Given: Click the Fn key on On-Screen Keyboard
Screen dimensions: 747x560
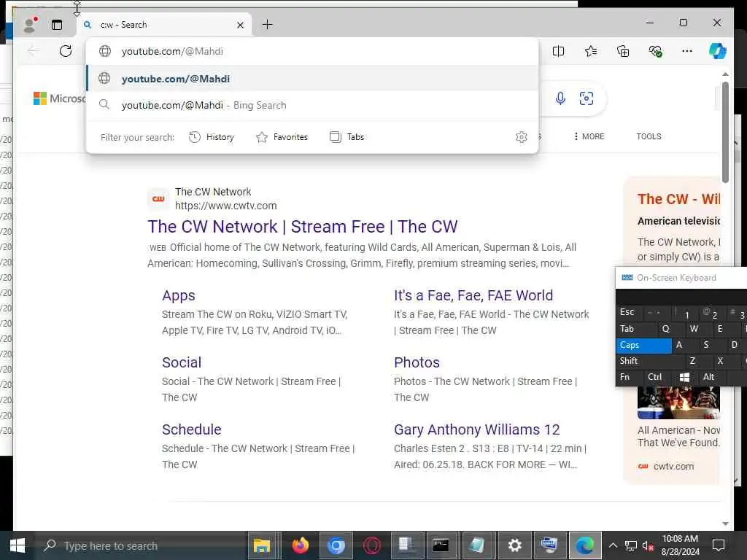Looking at the screenshot, I should (x=628, y=377).
